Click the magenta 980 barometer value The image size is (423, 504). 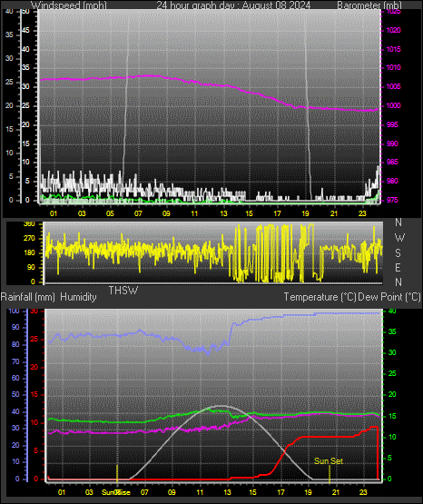point(392,181)
